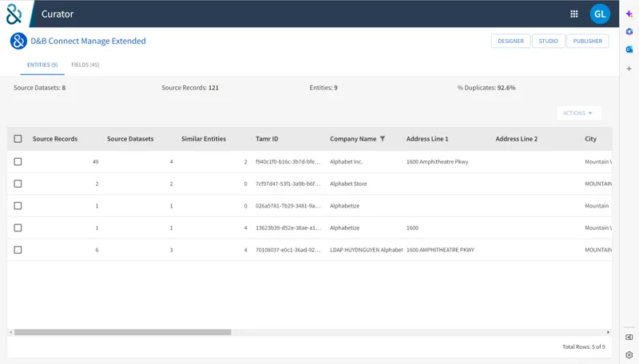Switch to the ENTITIES (9) tab
This screenshot has height=364, width=639.
point(42,65)
